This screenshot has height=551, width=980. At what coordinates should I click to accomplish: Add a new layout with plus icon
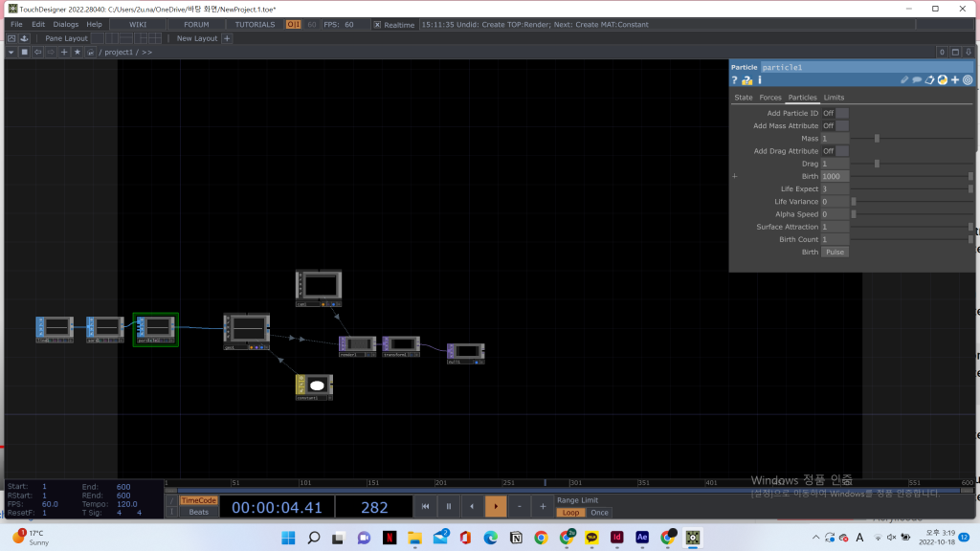click(x=227, y=38)
